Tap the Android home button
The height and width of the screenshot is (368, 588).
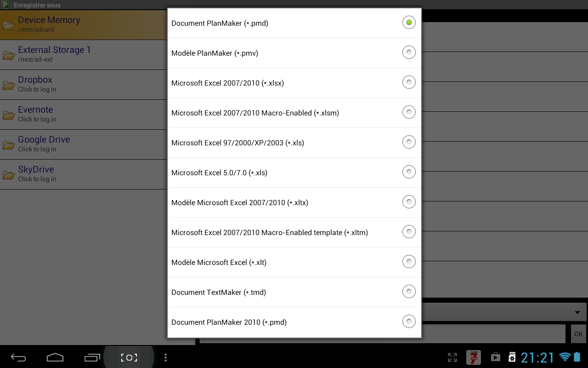55,357
